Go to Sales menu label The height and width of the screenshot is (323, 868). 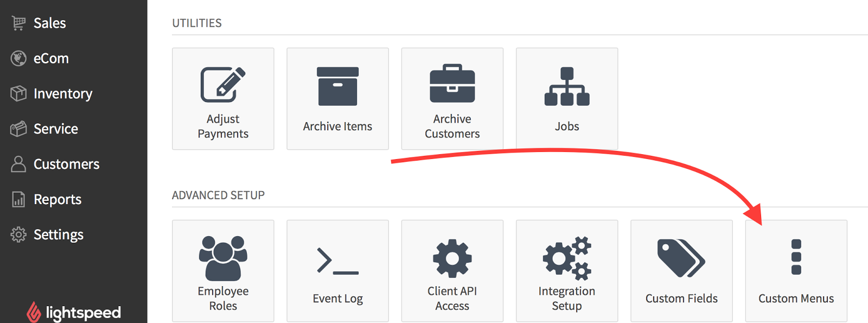(50, 23)
